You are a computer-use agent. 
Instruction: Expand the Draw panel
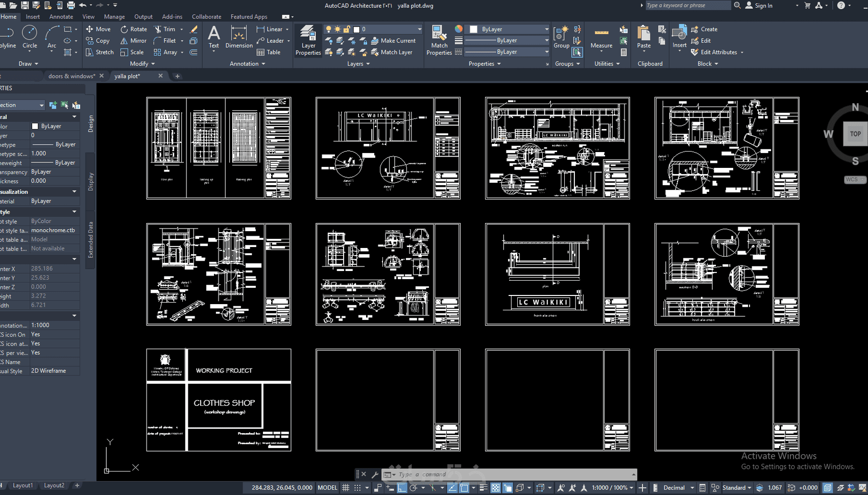click(29, 64)
